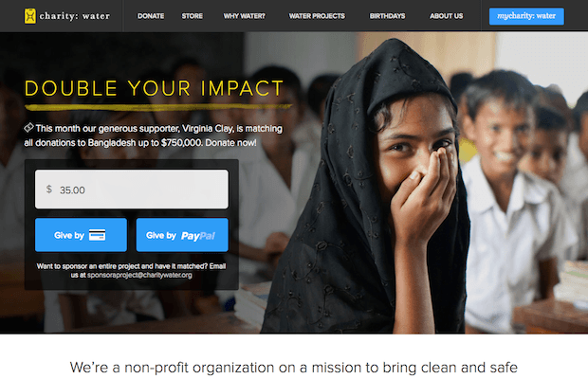
Task: Open the sponsoraproject@charitywater.org email link
Action: coord(139,275)
